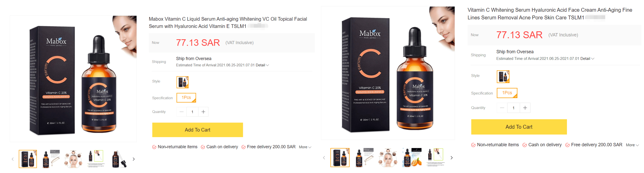Click previous arrow of right gallery
The width and height of the screenshot is (644, 173).
[x=324, y=158]
